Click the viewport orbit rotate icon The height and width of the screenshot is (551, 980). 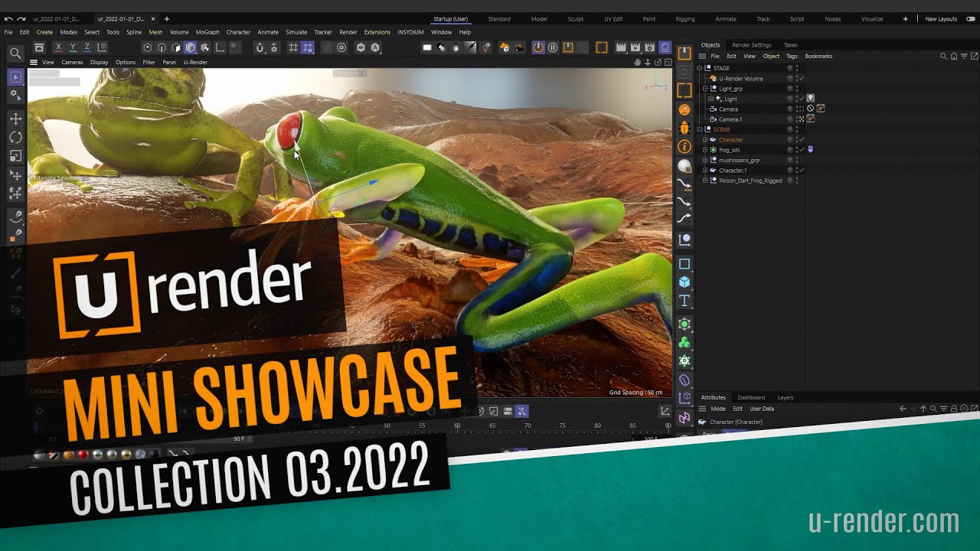(658, 62)
